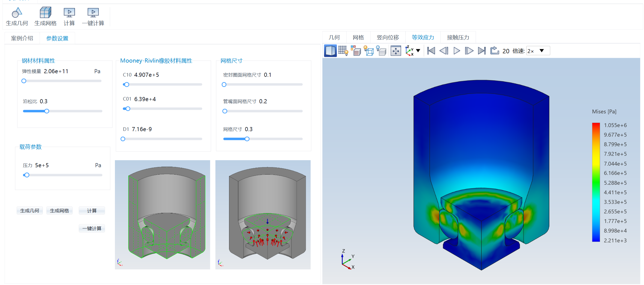Adjust the 密封圈面网格尺寸 slider handle
644x285 pixels.
pyautogui.click(x=224, y=85)
